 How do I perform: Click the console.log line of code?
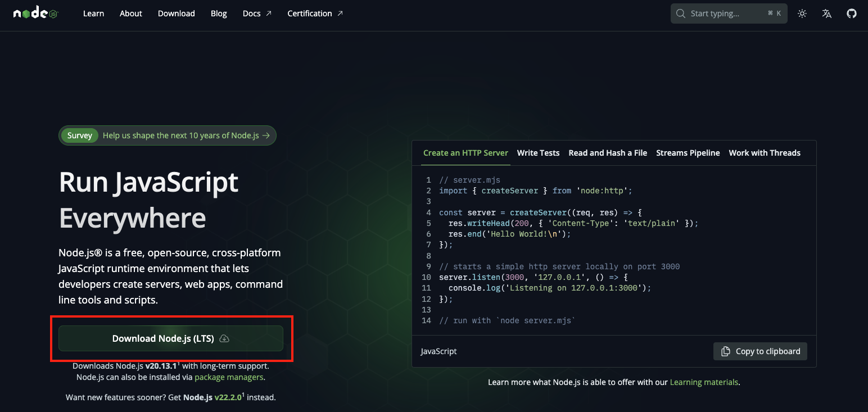550,288
